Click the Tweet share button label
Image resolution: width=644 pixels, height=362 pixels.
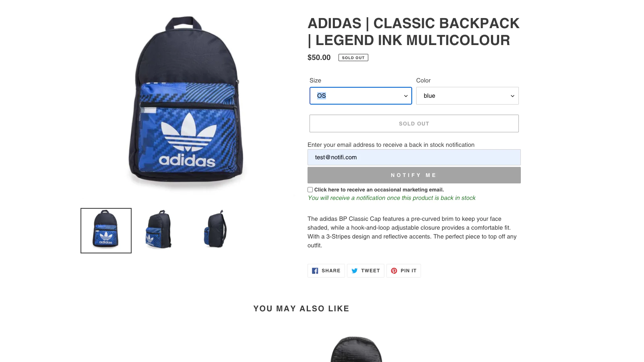370,271
